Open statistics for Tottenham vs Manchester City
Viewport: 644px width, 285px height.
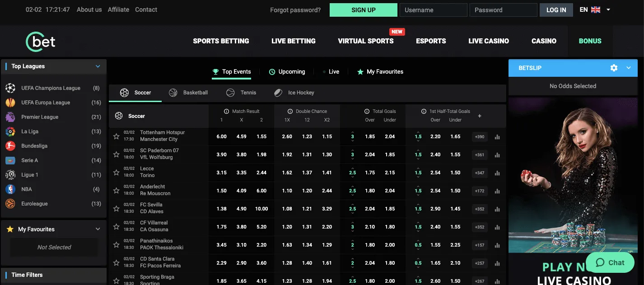pyautogui.click(x=497, y=136)
